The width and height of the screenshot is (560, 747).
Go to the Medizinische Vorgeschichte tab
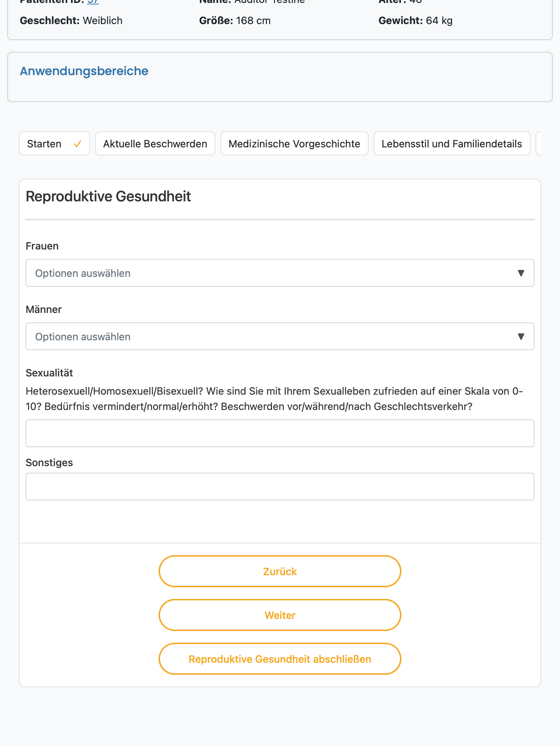point(295,143)
